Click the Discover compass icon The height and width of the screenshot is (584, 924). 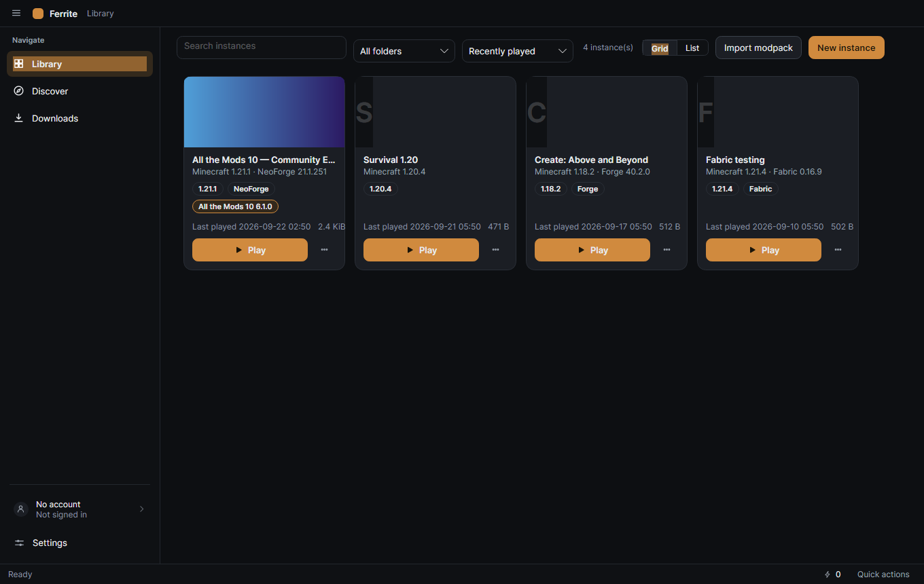[x=19, y=91]
